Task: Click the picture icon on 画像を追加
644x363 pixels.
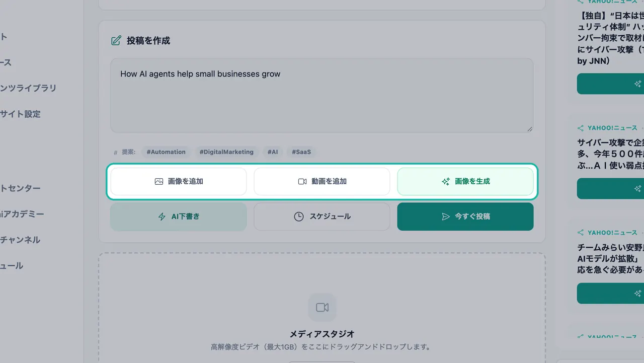Action: [159, 181]
